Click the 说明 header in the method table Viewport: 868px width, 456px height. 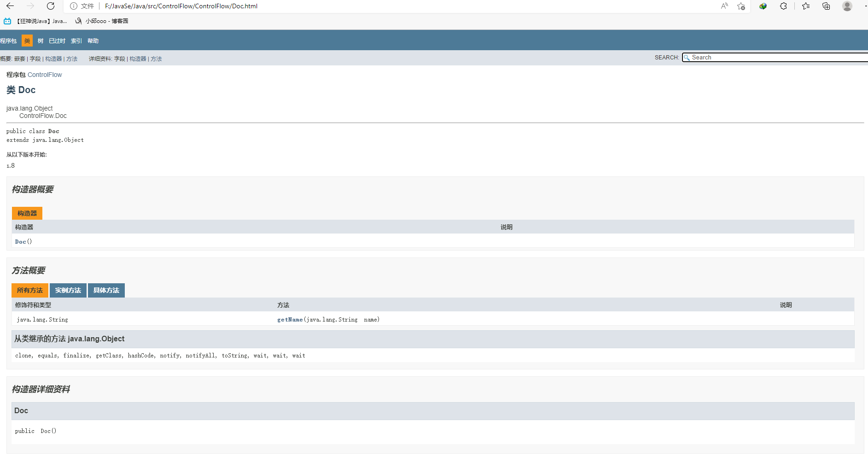[786, 305]
